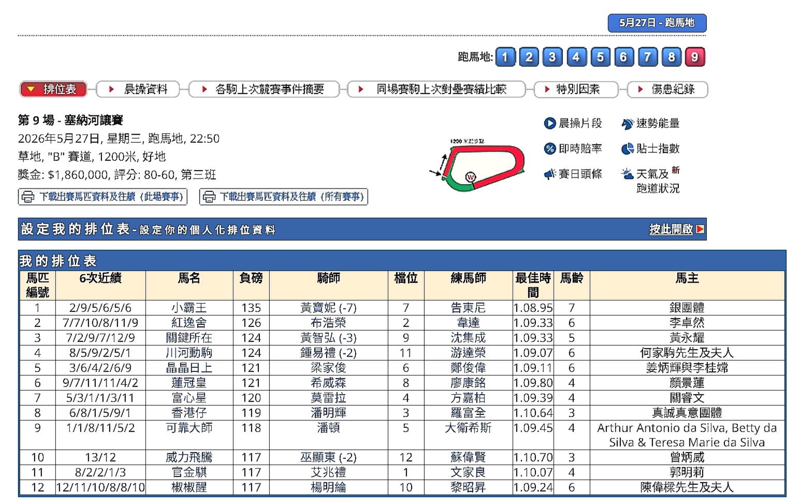This screenshot has width=812, height=504.
Task: Open the 貼士指數 pie chart icon
Action: click(627, 149)
